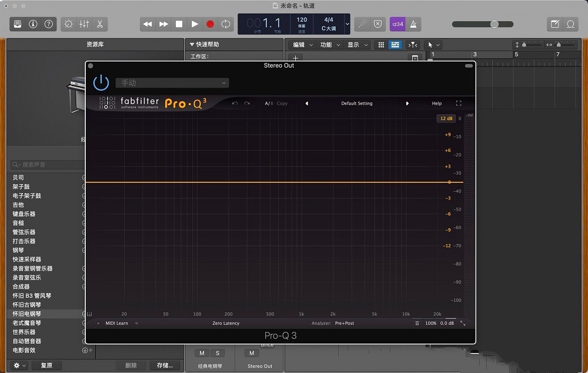The image size is (588, 373).
Task: Toggle the metronome click
Action: (413, 24)
